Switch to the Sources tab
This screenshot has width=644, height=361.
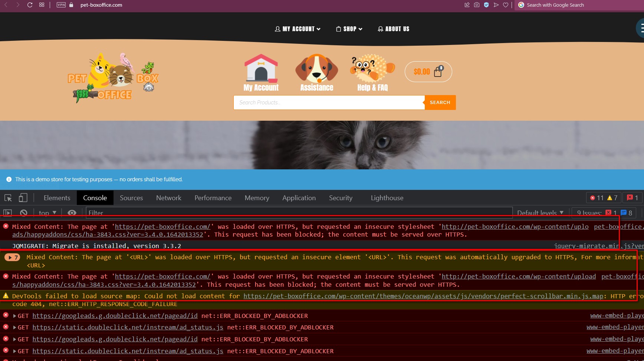pos(131,198)
